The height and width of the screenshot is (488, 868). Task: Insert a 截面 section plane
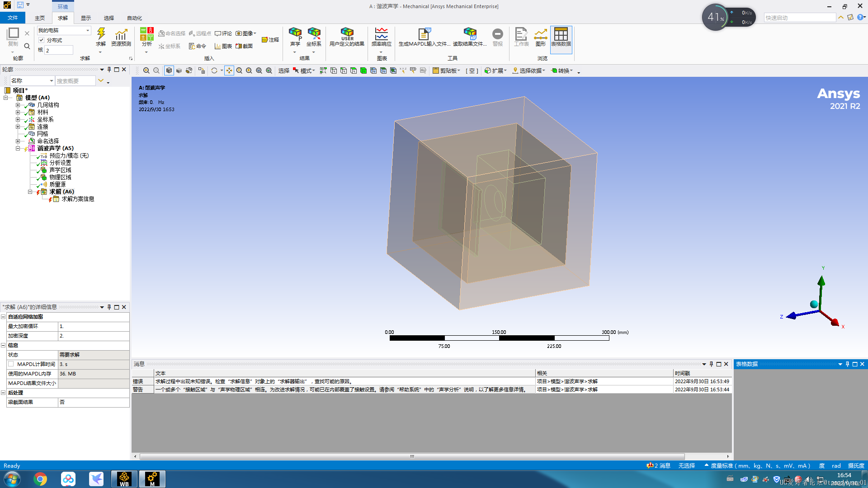click(x=244, y=46)
